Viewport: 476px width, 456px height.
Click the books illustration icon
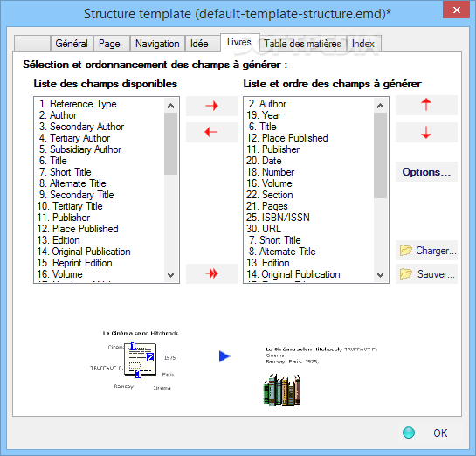point(282,390)
